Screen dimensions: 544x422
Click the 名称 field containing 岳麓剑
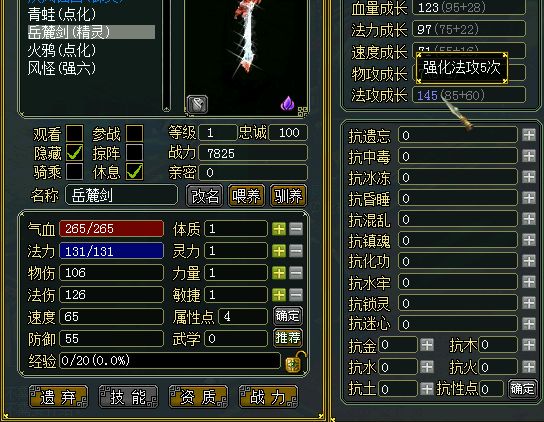click(121, 195)
